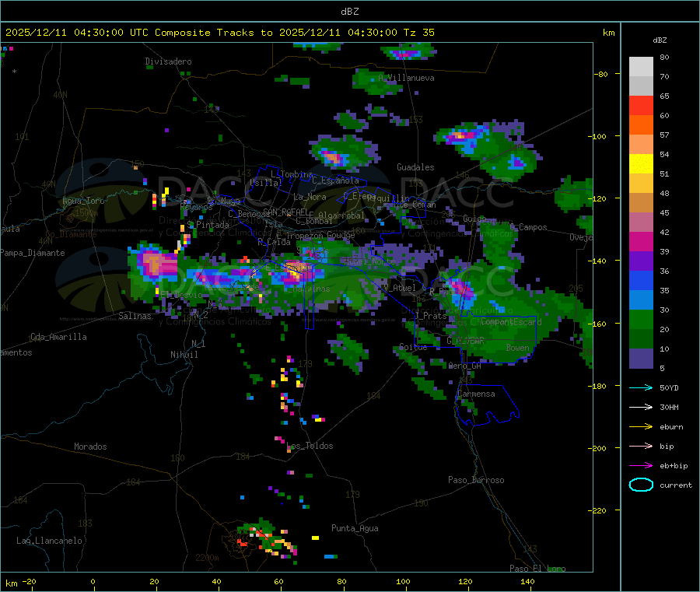Click the 'km' label at bottom-left axis
700x592 pixels.
[11, 583]
